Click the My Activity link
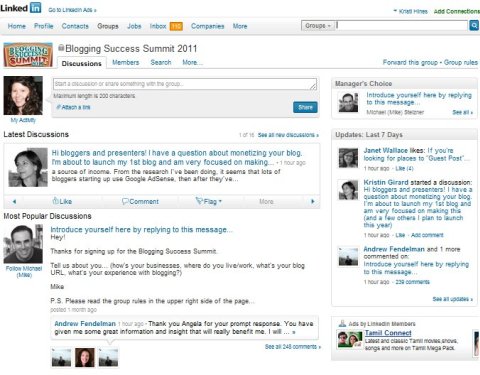The height and width of the screenshot is (375, 480). [x=23, y=120]
